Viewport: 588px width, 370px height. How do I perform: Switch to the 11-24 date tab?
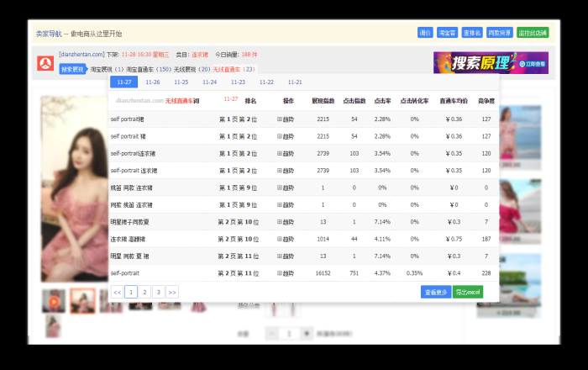coord(210,82)
